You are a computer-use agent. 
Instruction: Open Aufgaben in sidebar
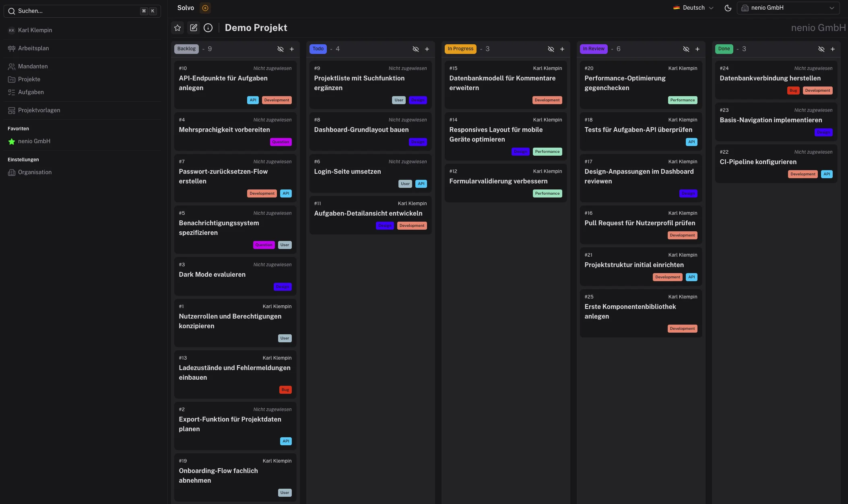82,92
